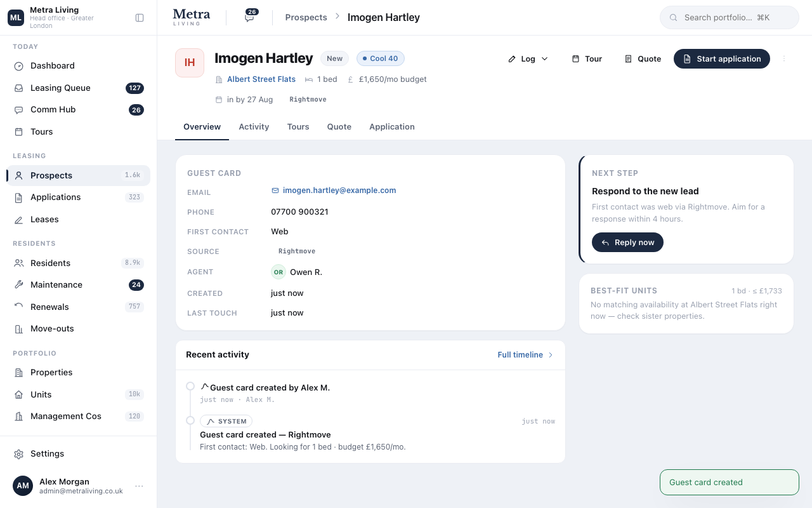Click the 24 badge on Maintenance

click(x=136, y=285)
